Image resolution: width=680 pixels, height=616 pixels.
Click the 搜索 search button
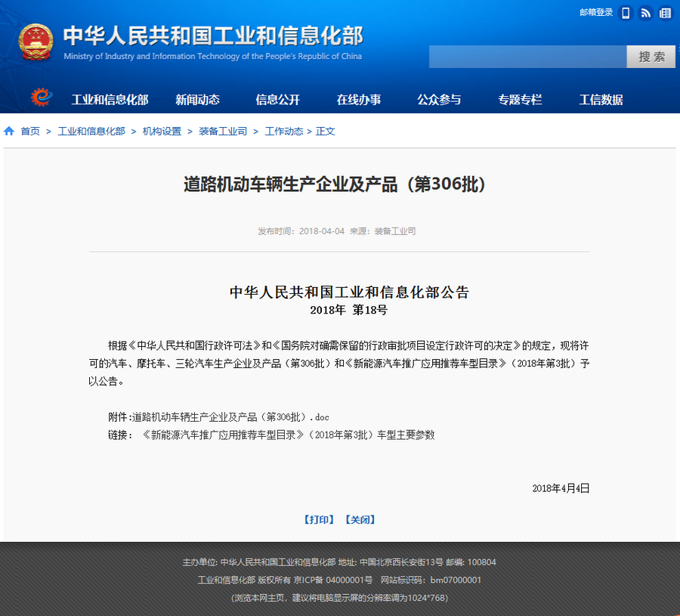(x=651, y=57)
